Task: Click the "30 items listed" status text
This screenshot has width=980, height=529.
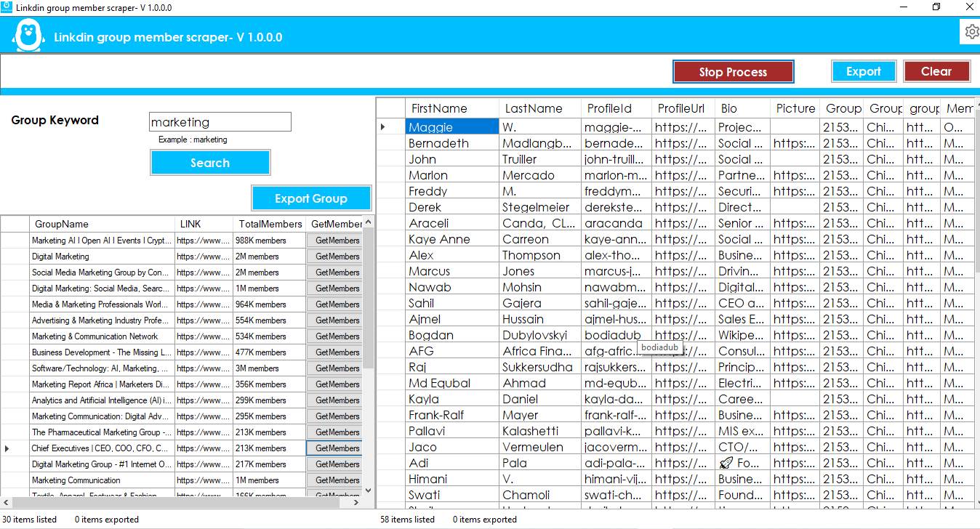Action: (30, 520)
